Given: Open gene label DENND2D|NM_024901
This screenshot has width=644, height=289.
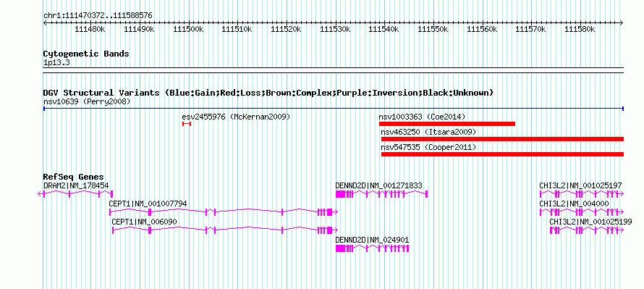Looking at the screenshot, I should [372, 240].
